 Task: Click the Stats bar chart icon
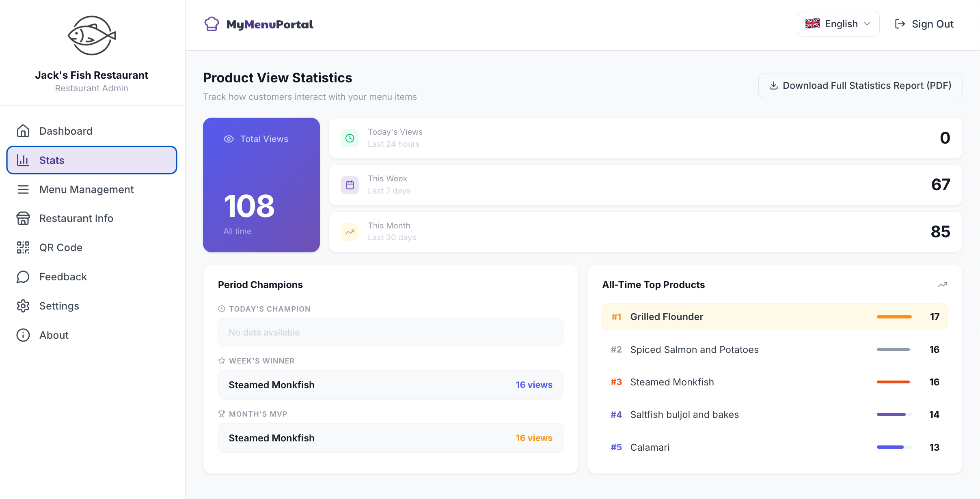click(23, 160)
